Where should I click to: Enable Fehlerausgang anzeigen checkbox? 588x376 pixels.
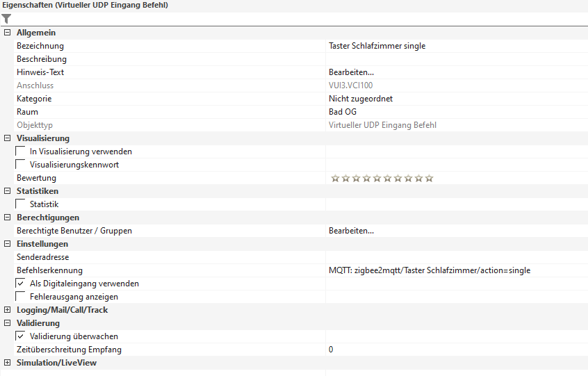(x=20, y=297)
